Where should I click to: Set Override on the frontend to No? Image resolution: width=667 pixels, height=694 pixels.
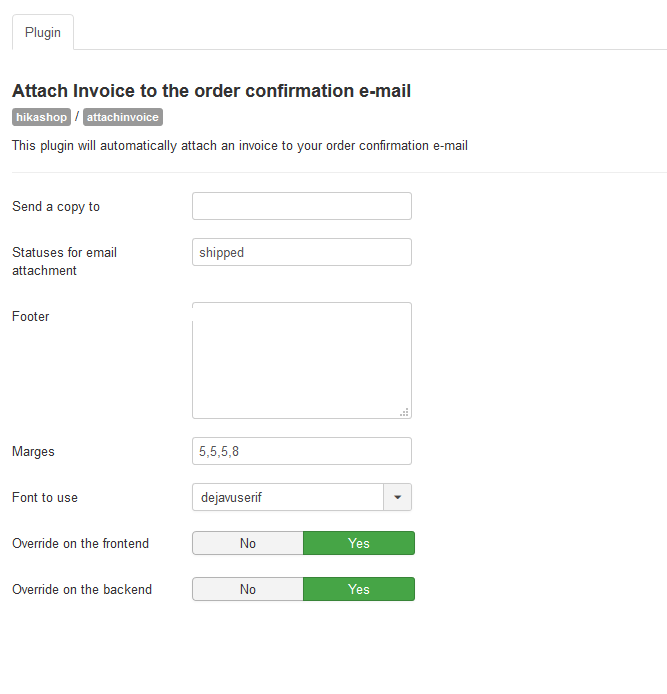click(248, 543)
